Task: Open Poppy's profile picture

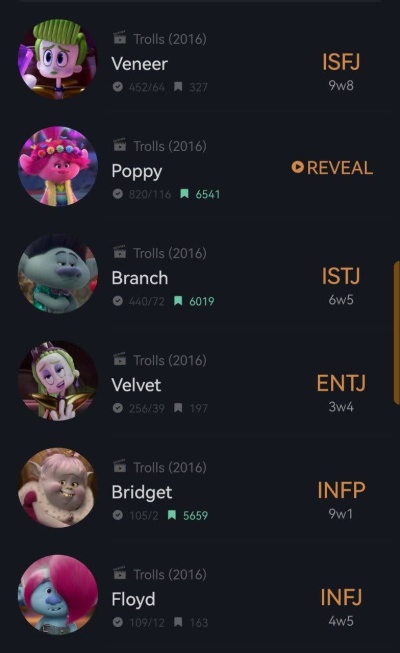Action: (58, 166)
